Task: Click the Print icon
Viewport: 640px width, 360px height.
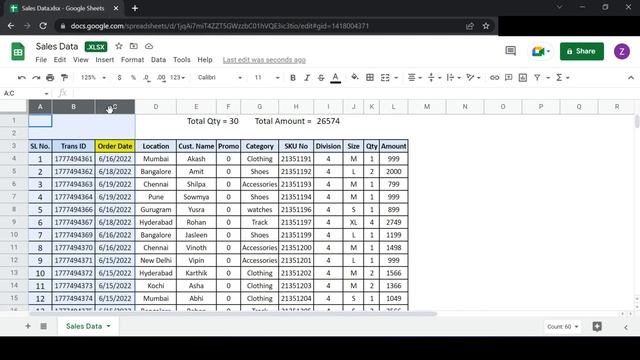Action: click(50, 78)
